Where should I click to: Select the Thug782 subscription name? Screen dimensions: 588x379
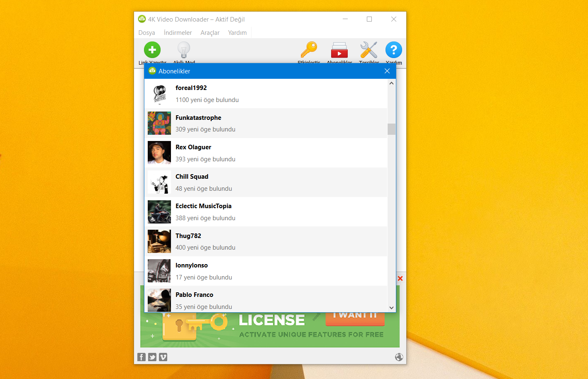pos(188,236)
